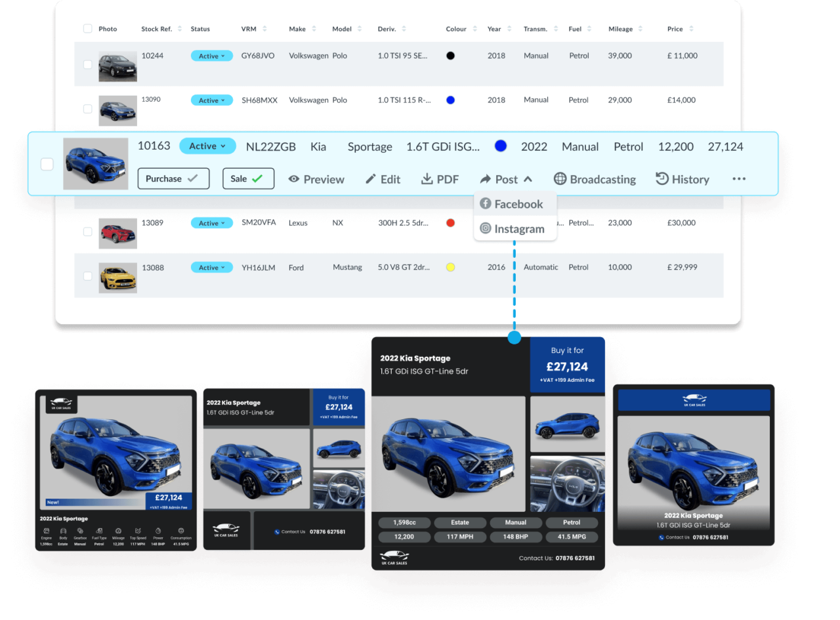Click the Facebook logo icon
This screenshot has width=840, height=620.
click(x=486, y=204)
